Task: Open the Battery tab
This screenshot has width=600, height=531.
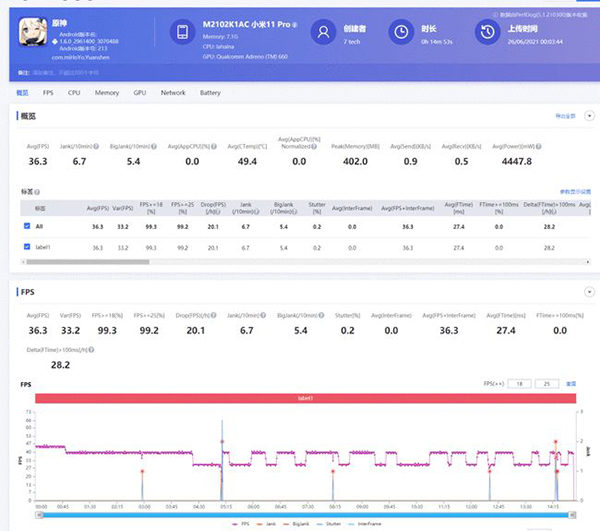Action: click(210, 92)
